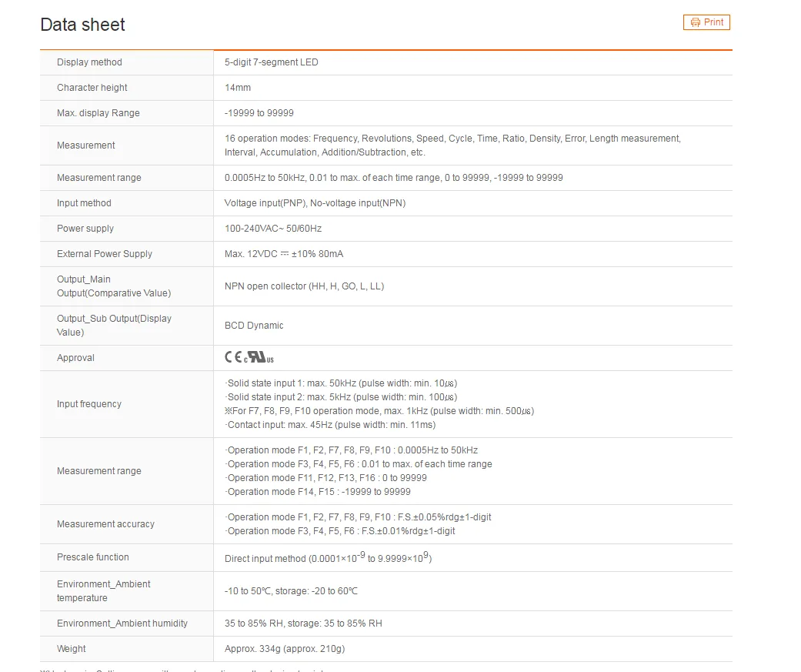The height and width of the screenshot is (672, 801).
Task: Select the Prescale function direct input text
Action: tap(328, 557)
